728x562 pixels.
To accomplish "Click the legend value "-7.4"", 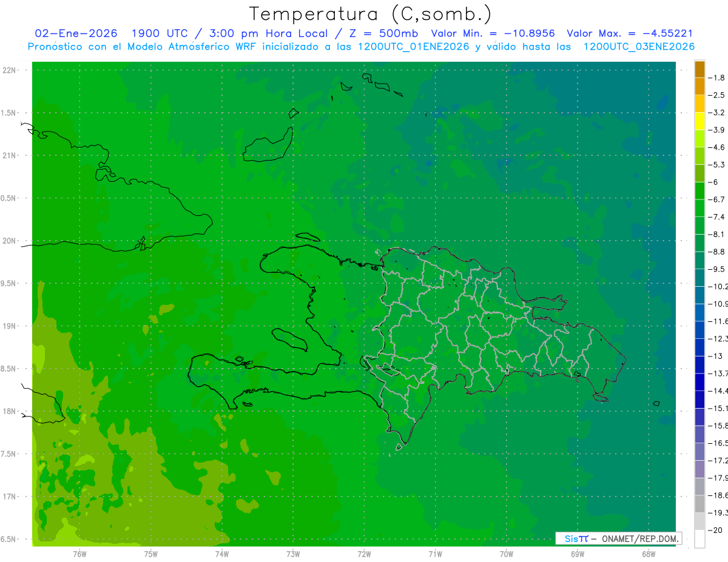I will coord(717,217).
